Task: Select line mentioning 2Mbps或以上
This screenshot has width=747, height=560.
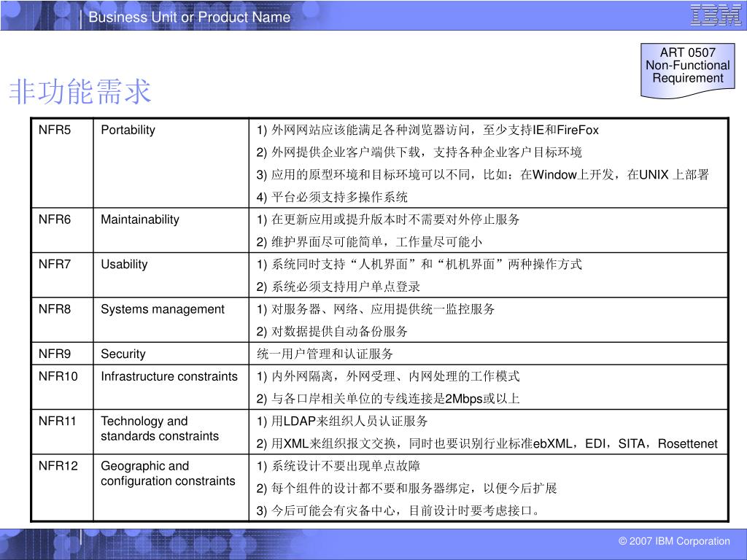Action: point(388,399)
